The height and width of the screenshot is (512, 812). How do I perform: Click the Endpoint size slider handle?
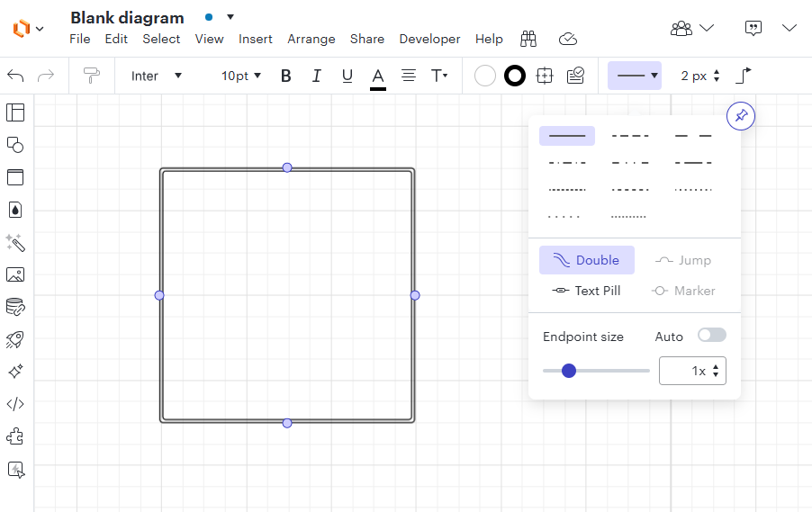pyautogui.click(x=569, y=371)
